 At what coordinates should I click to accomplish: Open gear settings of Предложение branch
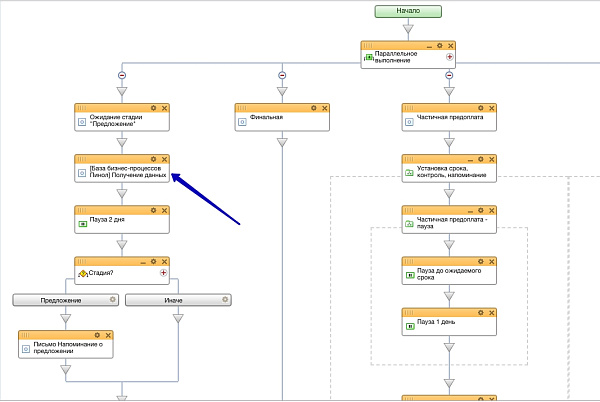(x=112, y=299)
